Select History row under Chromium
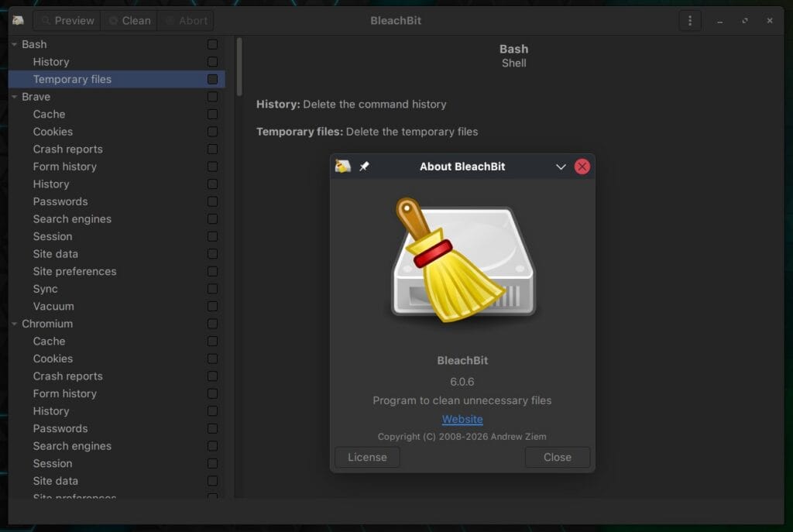 [x=117, y=411]
